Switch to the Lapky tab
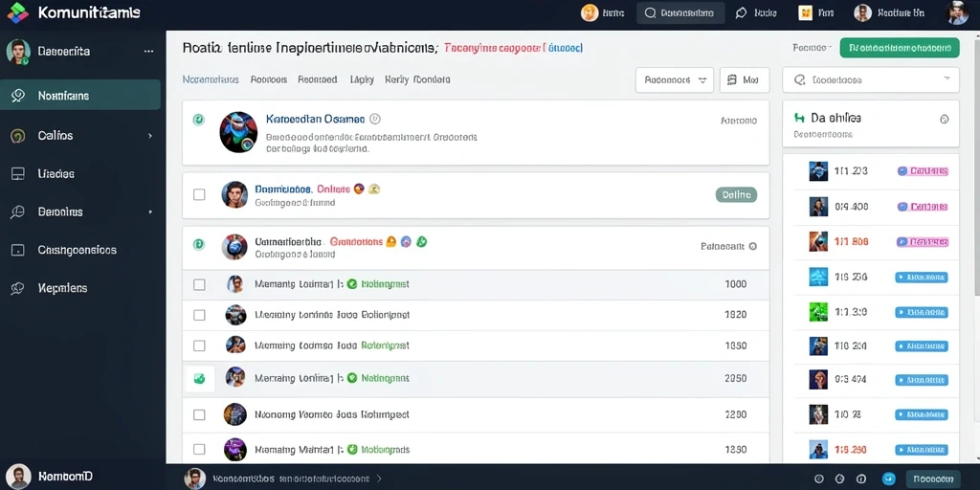 point(362,79)
